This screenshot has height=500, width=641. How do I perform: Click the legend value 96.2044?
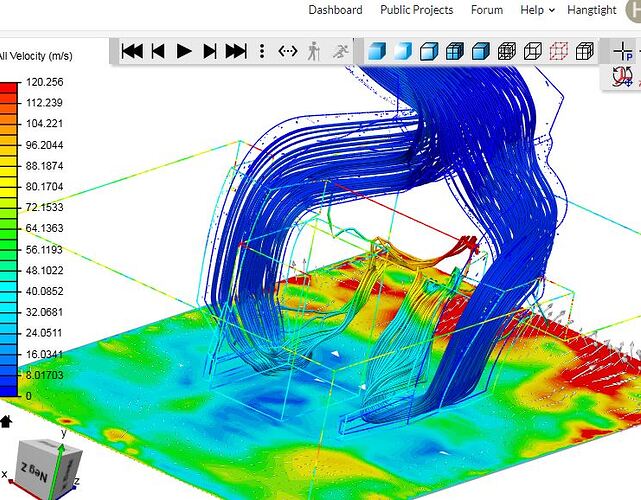(45, 145)
